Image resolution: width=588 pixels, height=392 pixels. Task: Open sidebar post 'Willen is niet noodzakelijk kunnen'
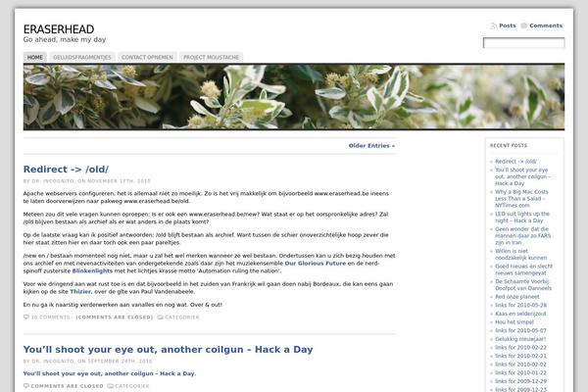pos(521,255)
